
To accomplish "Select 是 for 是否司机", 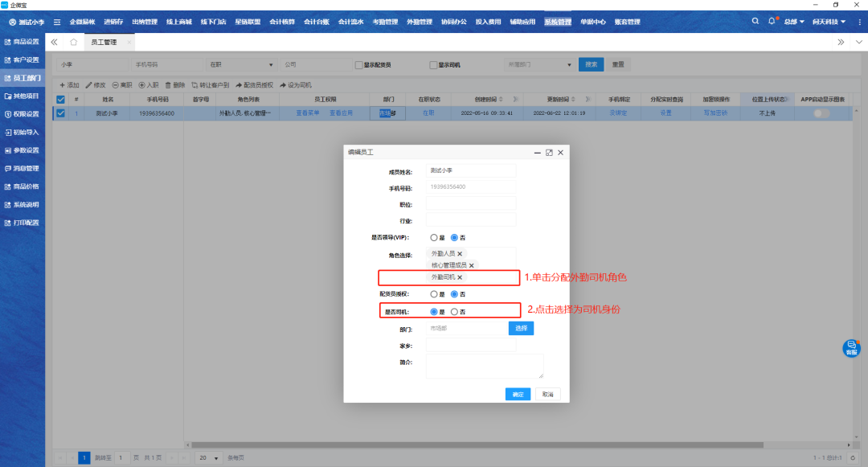I will pyautogui.click(x=435, y=312).
